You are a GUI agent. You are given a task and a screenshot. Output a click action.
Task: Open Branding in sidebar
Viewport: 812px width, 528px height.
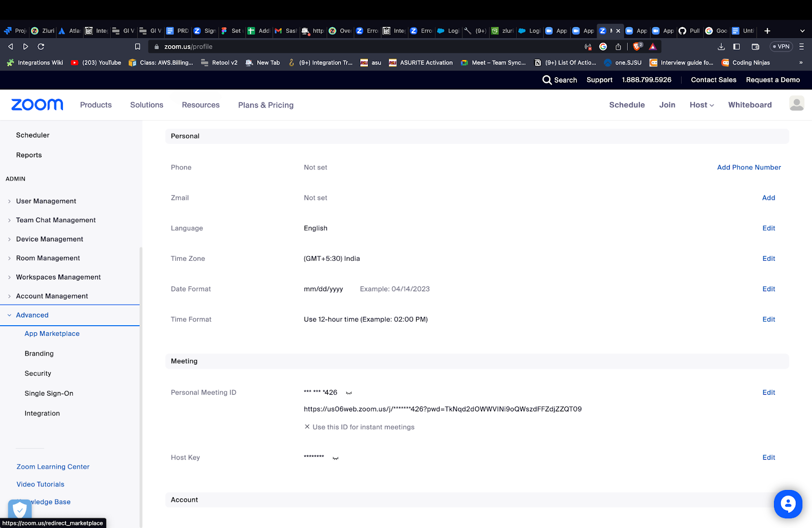(39, 354)
